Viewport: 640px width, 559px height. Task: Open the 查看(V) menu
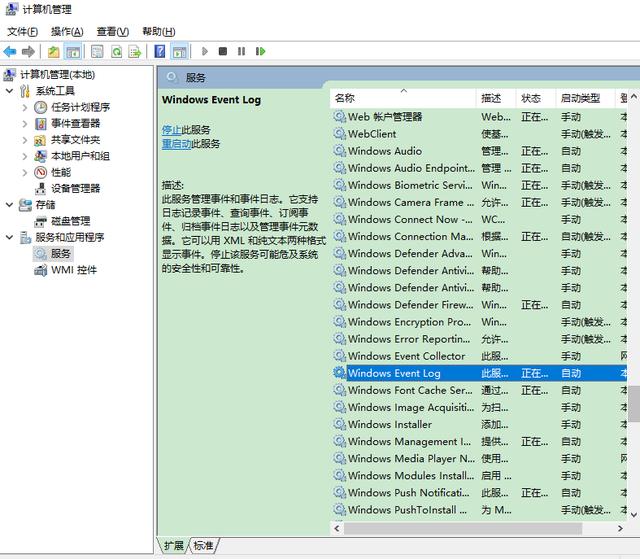113,32
